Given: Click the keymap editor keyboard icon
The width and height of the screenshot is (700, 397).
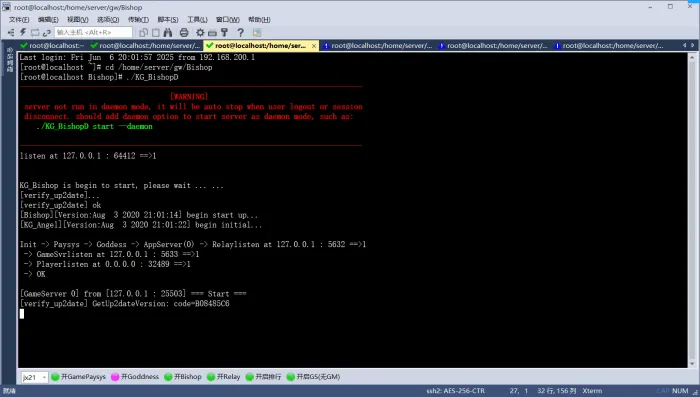Looking at the screenshot, I should point(212,33).
